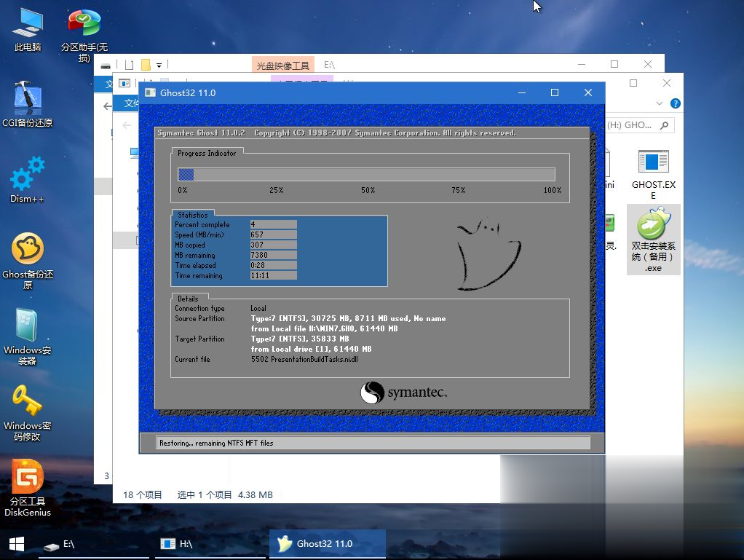Click the (H:) GHO... search box

click(x=641, y=125)
